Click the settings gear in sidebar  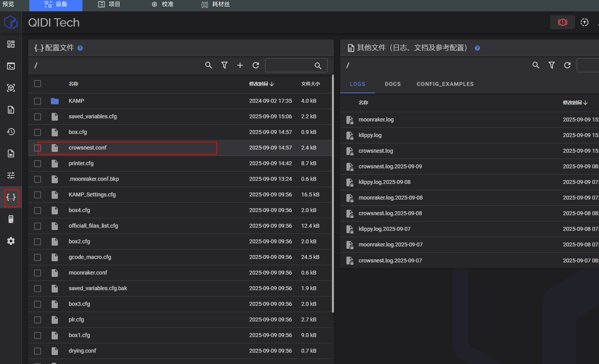[x=11, y=241]
